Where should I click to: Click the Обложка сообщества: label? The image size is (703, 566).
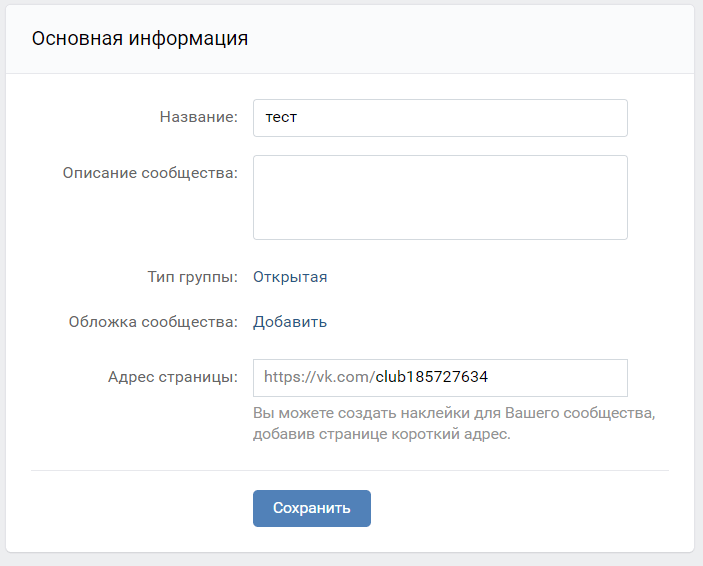153,322
